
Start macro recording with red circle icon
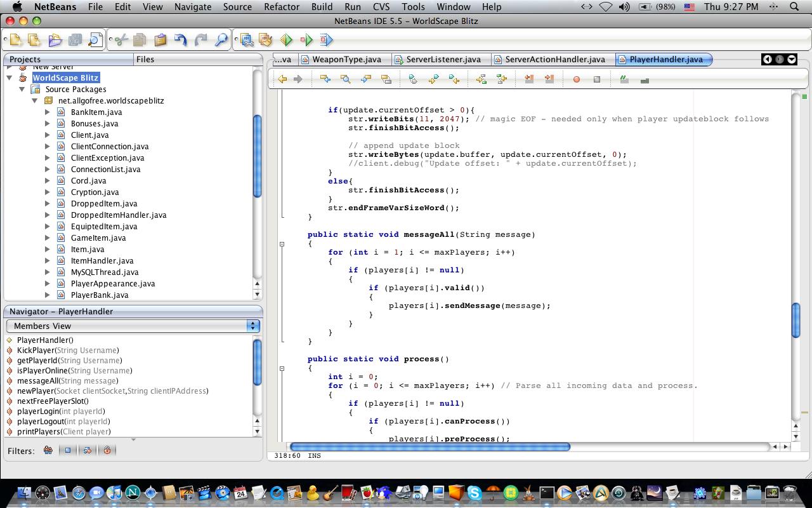577,79
